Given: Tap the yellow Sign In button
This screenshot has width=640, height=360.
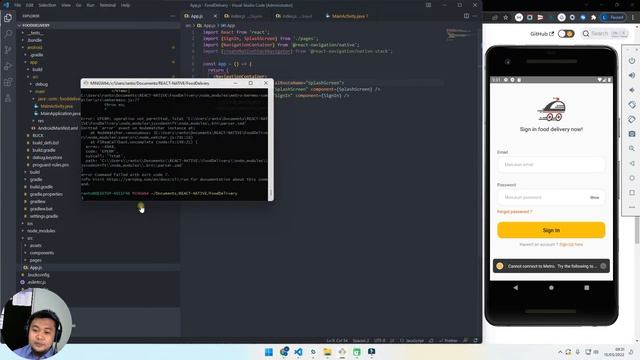Looking at the screenshot, I should click(x=551, y=230).
